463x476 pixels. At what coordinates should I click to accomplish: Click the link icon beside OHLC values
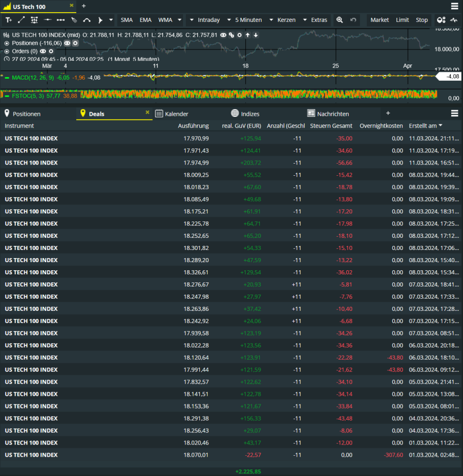(232, 35)
